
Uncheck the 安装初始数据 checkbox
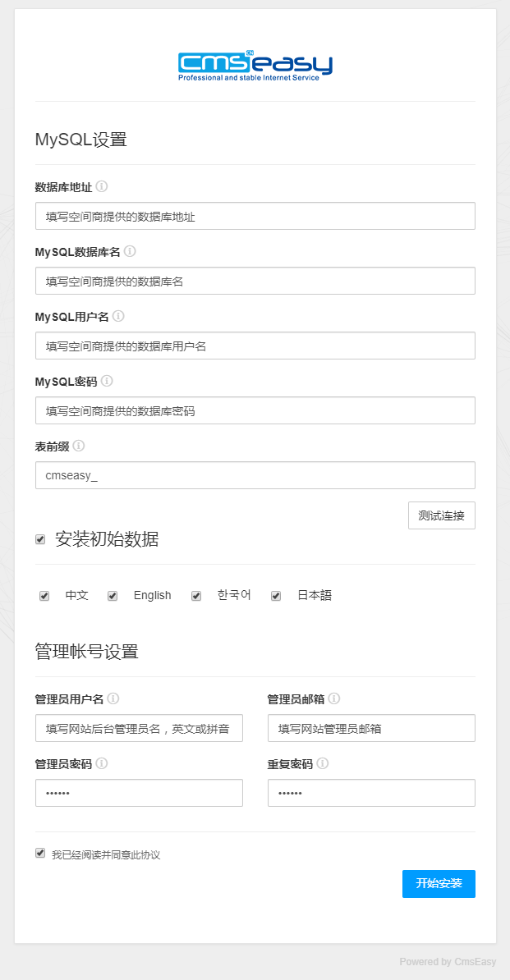[x=40, y=539]
